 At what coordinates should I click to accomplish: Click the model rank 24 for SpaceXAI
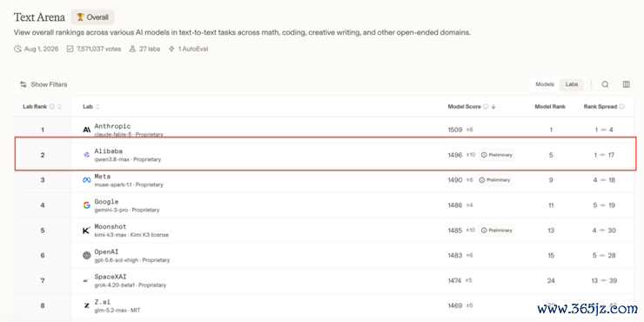pyautogui.click(x=551, y=280)
